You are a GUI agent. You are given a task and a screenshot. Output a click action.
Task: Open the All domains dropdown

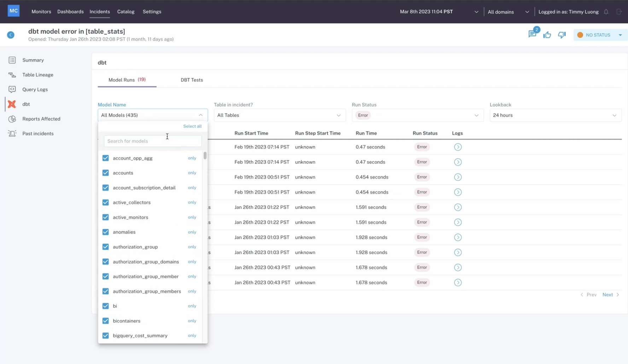pyautogui.click(x=508, y=12)
